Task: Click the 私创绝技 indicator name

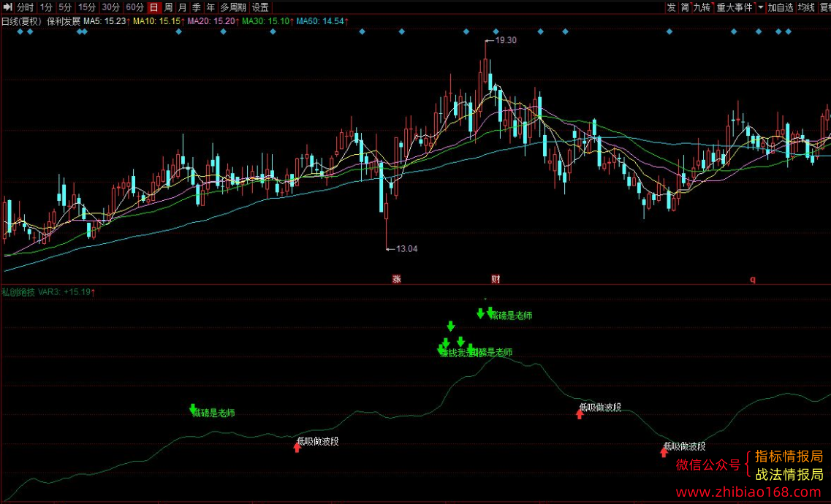Action: 18,291
